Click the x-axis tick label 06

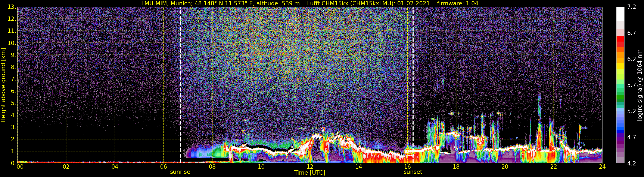coord(164,167)
